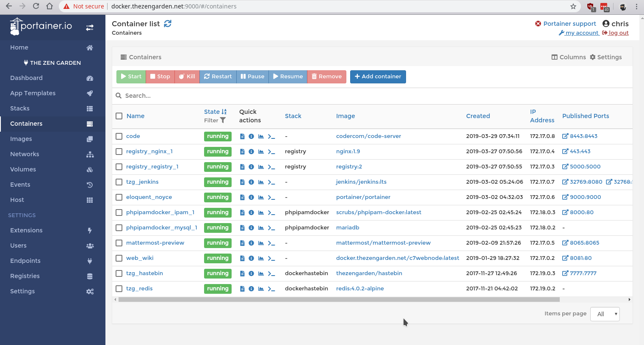
Task: Open stats icon for phpipamdocker_mysql_1
Action: (261, 228)
